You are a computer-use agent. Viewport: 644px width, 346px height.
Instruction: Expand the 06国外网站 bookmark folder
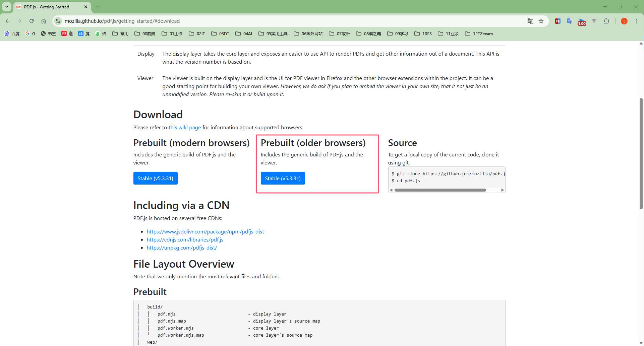308,33
